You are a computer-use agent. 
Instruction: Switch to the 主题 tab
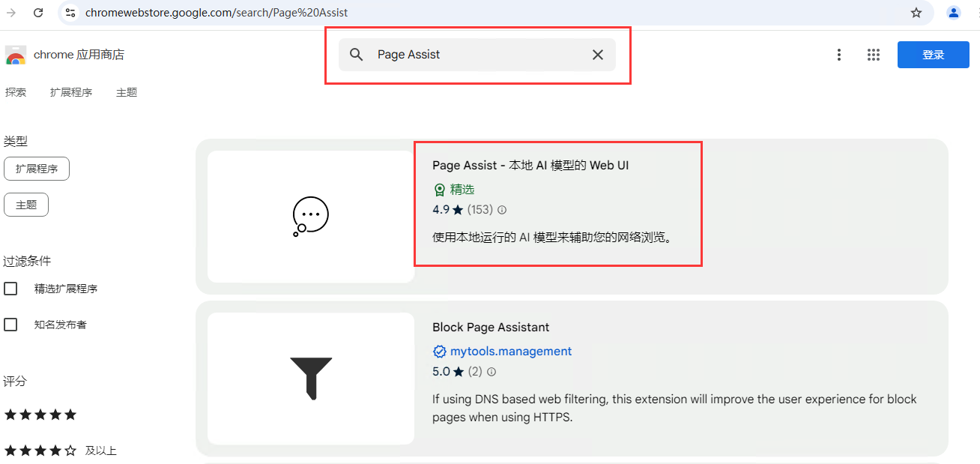(127, 92)
